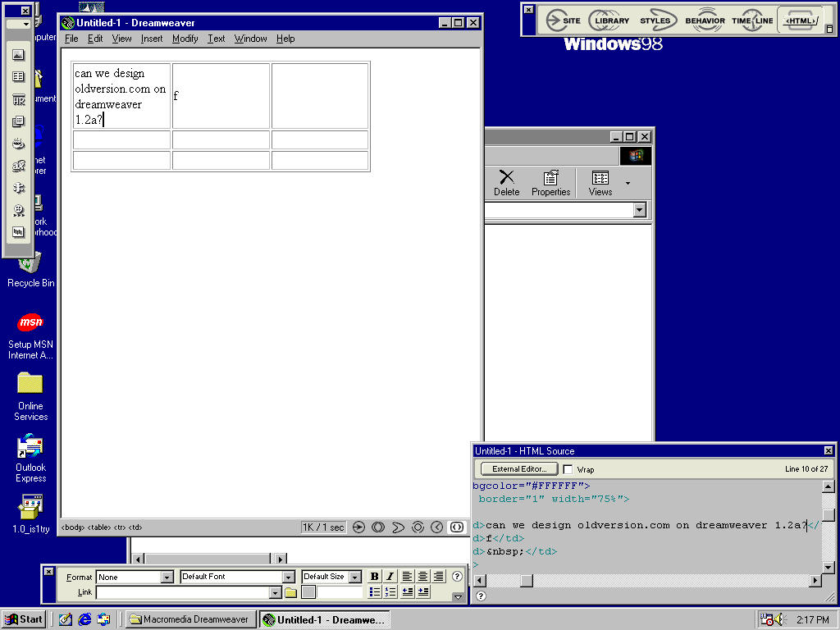Toggle the HTML launcher button
Viewport: 840px width, 630px height.
click(801, 21)
